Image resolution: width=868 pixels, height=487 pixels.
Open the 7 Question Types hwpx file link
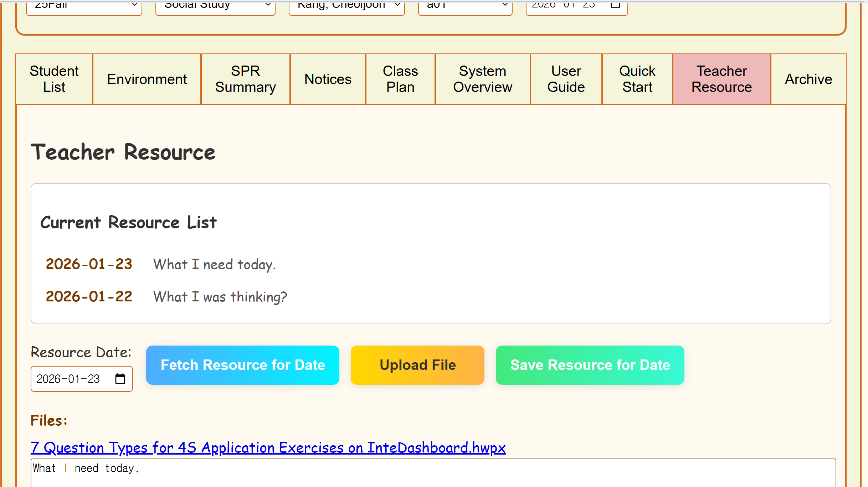[x=268, y=448]
